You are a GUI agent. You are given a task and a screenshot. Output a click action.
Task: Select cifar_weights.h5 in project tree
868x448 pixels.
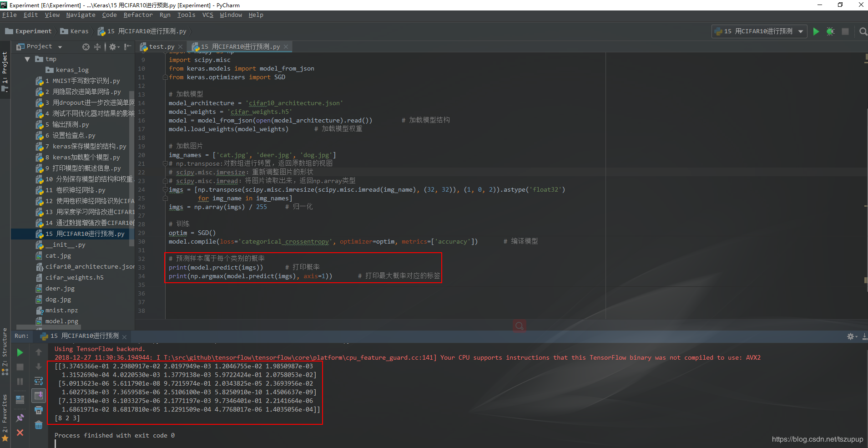tap(70, 278)
